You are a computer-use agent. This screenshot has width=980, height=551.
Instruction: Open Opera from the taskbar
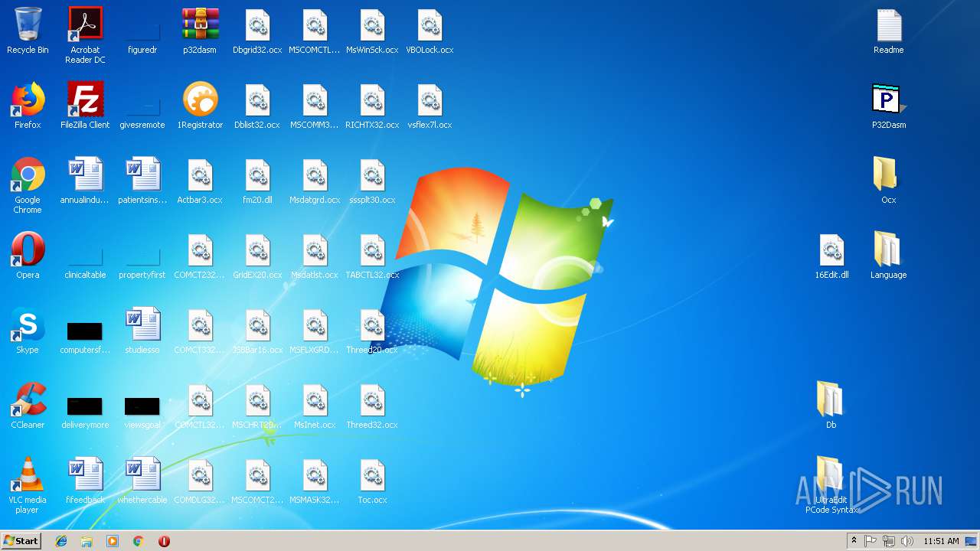click(x=164, y=541)
